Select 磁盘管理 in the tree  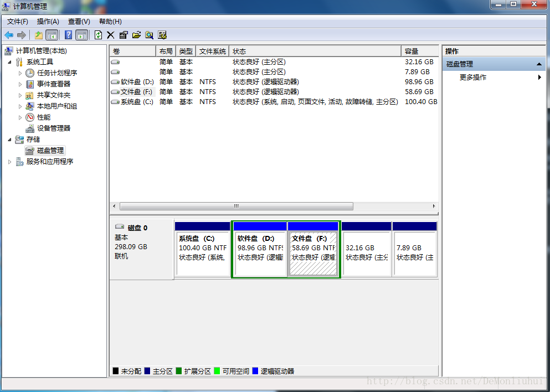click(50, 151)
